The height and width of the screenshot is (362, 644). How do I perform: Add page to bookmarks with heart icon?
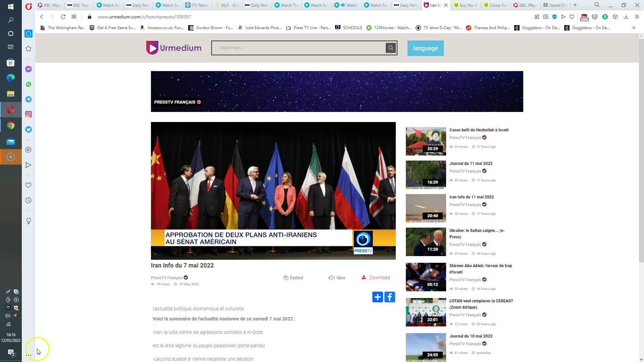pyautogui.click(x=572, y=17)
